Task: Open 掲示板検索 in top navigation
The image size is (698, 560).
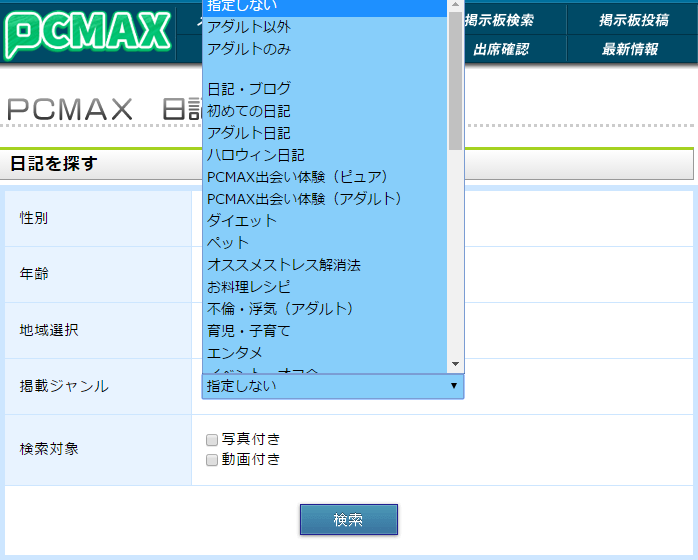Action: pyautogui.click(x=499, y=20)
